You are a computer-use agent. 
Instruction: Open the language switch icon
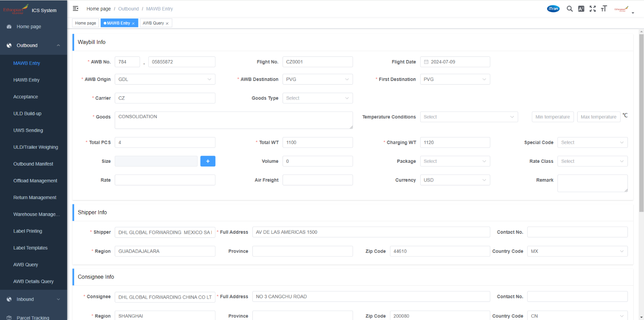(x=581, y=9)
